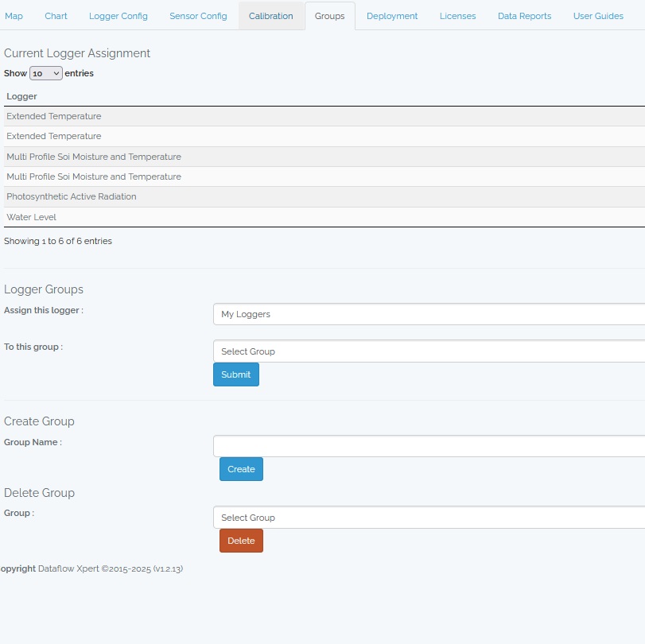This screenshot has height=644, width=645.
Task: Switch to the Licenses tab
Action: 458,16
